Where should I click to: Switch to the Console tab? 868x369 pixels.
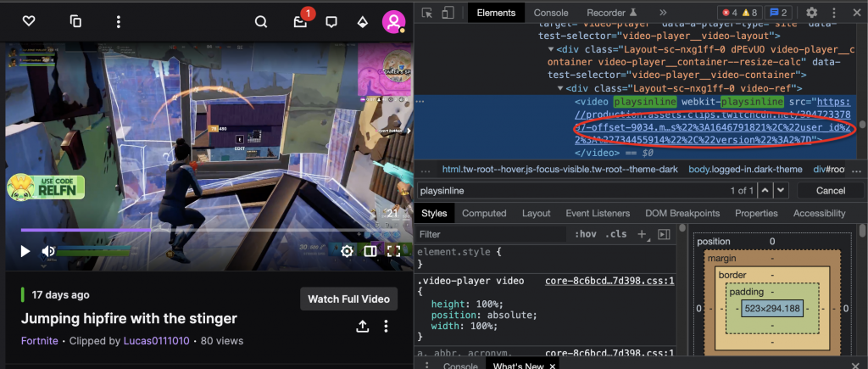pyautogui.click(x=551, y=13)
